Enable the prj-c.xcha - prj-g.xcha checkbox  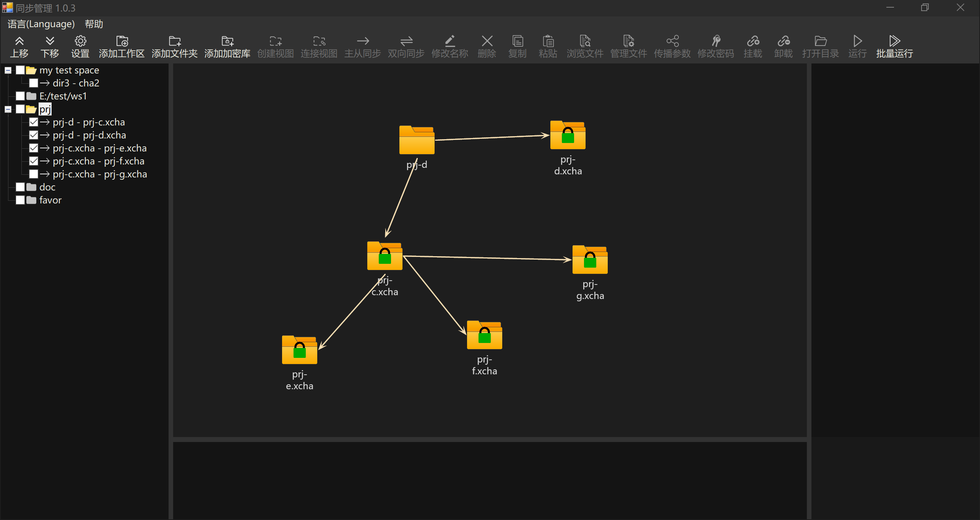[34, 174]
